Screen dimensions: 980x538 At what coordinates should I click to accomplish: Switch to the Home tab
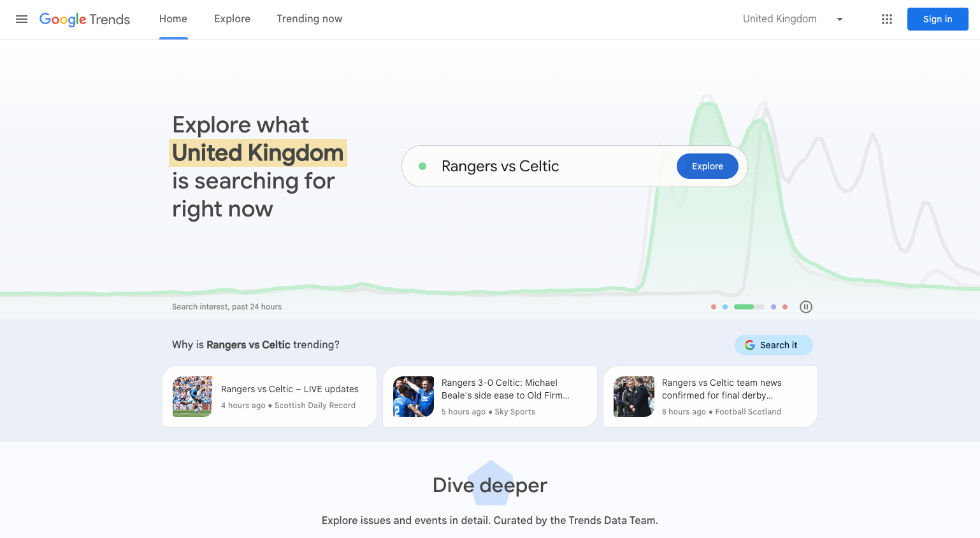point(173,19)
